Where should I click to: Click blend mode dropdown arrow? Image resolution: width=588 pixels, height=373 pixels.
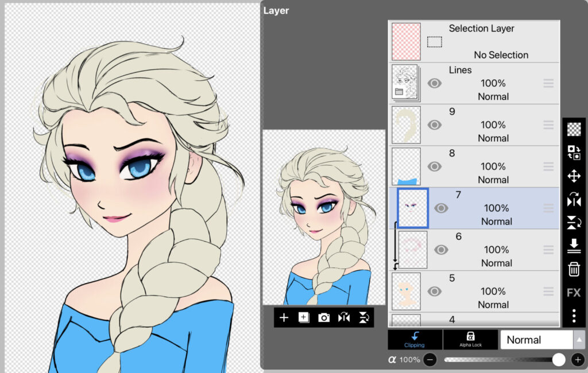(x=579, y=340)
